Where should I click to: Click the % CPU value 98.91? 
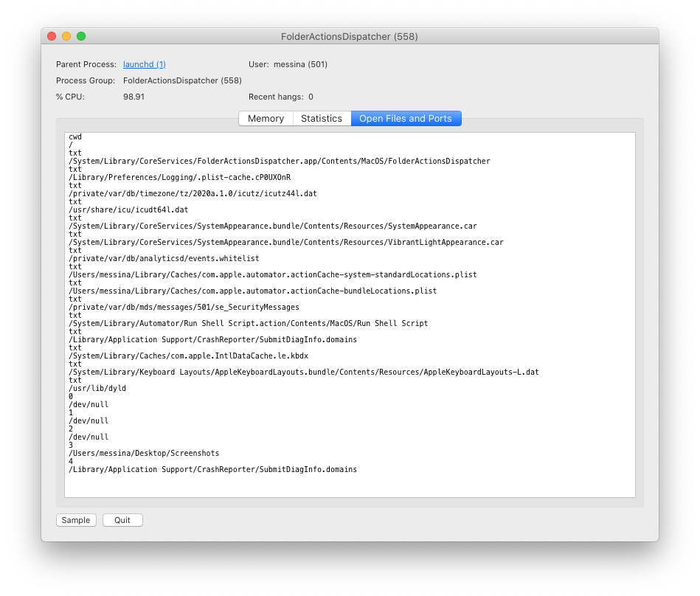pyautogui.click(x=134, y=97)
